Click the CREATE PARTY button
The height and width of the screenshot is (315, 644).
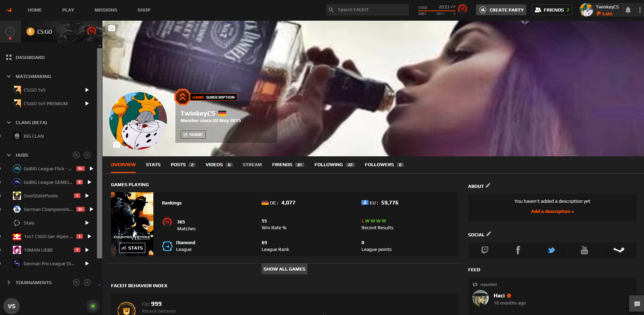pos(501,10)
